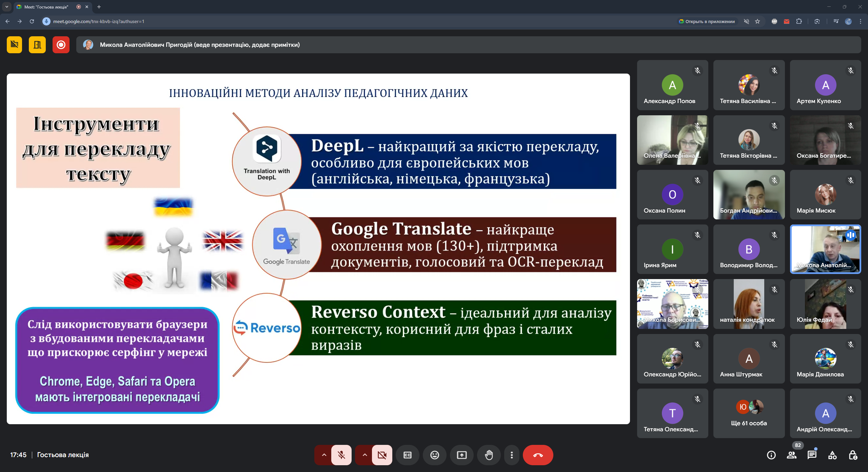Select the Оксана Богатире... video tile
Image resolution: width=868 pixels, height=472 pixels.
[825, 140]
